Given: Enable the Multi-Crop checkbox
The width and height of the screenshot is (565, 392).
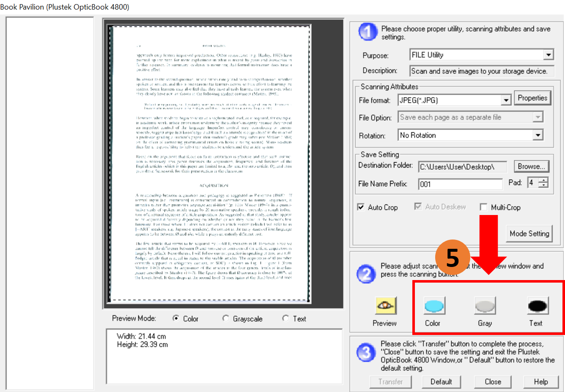Looking at the screenshot, I should [x=483, y=207].
